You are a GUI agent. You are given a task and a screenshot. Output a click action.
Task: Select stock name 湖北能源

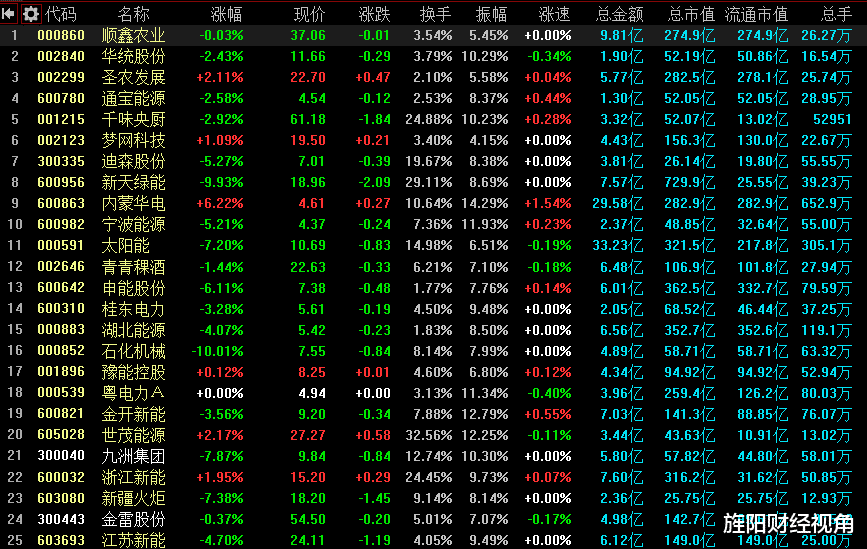[x=134, y=330]
